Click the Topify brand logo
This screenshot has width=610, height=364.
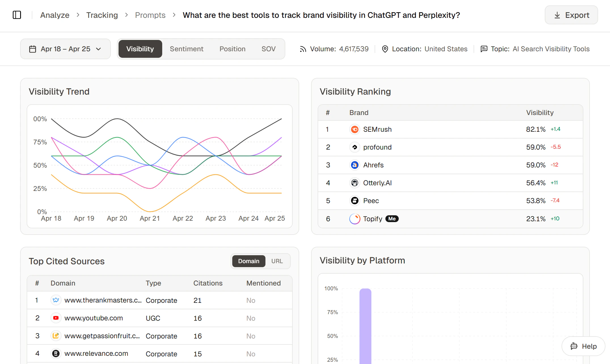point(354,219)
